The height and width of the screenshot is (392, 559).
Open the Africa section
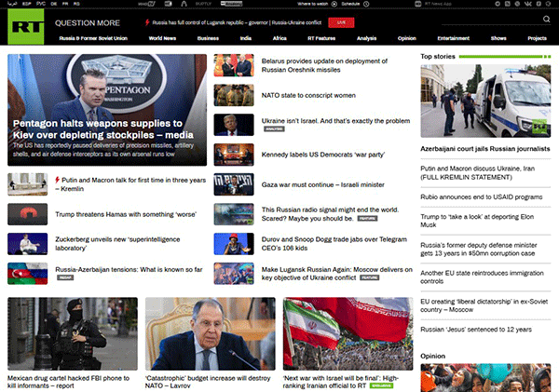click(279, 38)
